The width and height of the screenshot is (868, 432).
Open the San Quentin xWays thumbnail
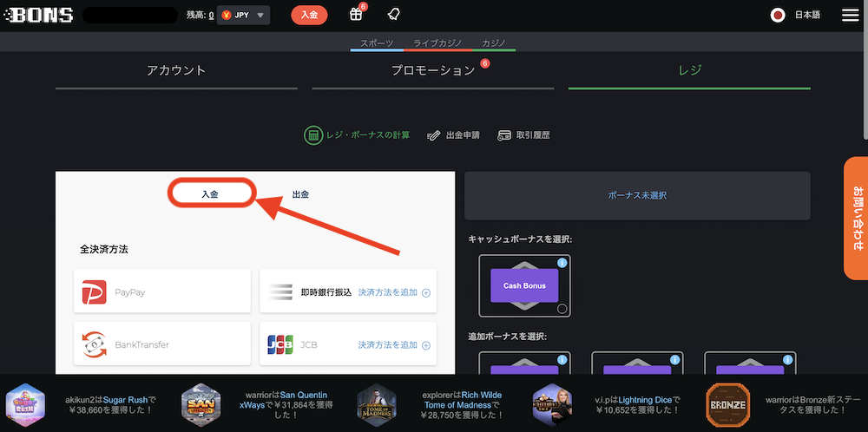click(x=201, y=403)
